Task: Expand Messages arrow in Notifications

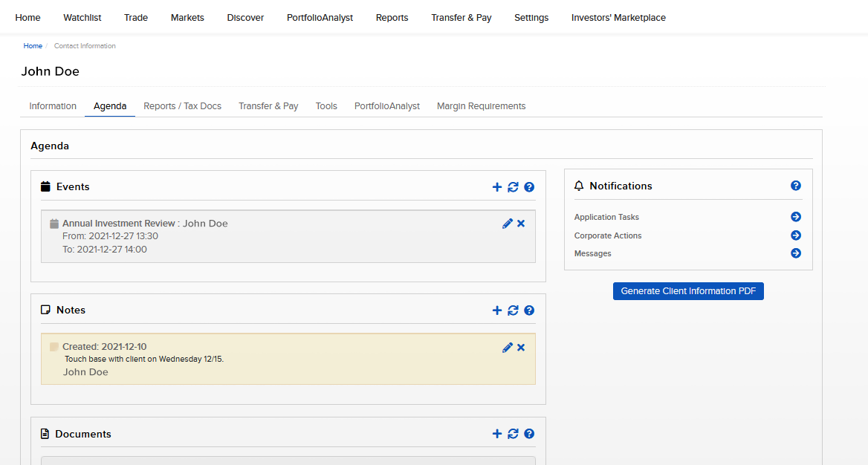Action: (x=796, y=253)
